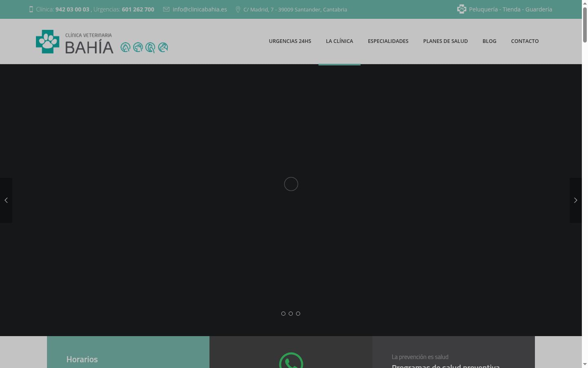
Task: Click the green WhatsApp phone icon
Action: click(x=291, y=361)
